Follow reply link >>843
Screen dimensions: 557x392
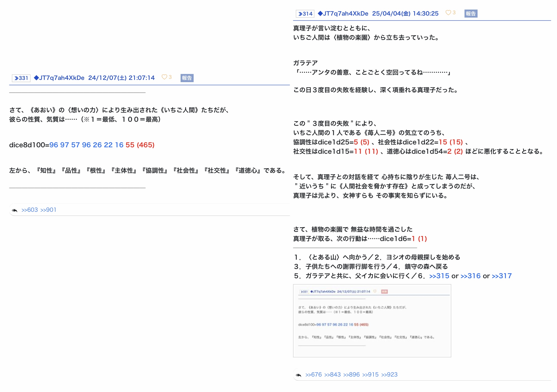click(332, 375)
